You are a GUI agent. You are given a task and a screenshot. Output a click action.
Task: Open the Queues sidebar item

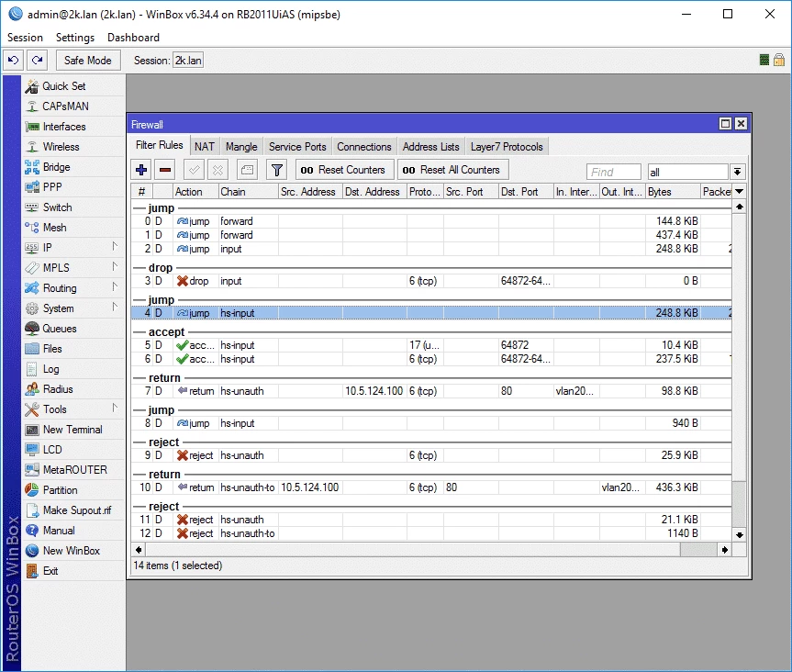[59, 329]
